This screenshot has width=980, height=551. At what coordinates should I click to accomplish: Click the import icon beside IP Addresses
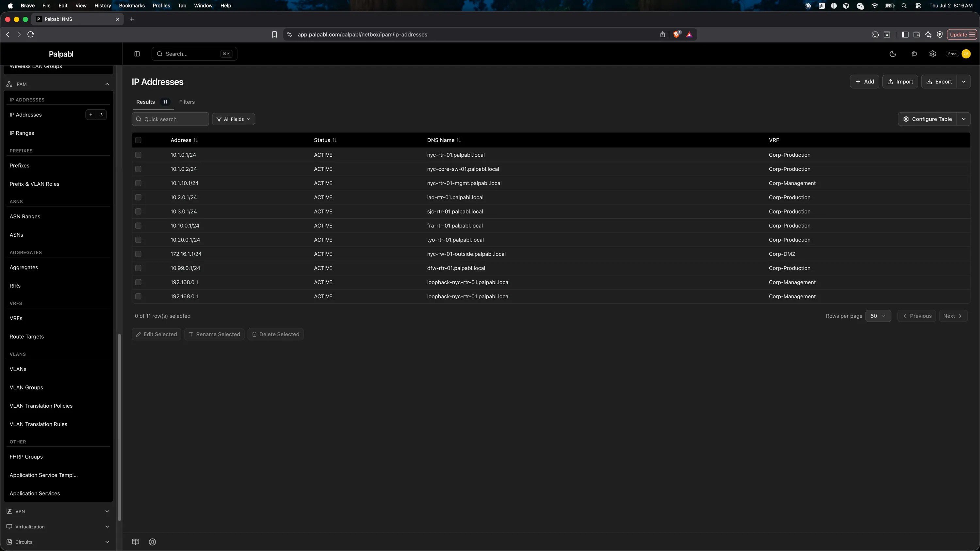tap(101, 115)
